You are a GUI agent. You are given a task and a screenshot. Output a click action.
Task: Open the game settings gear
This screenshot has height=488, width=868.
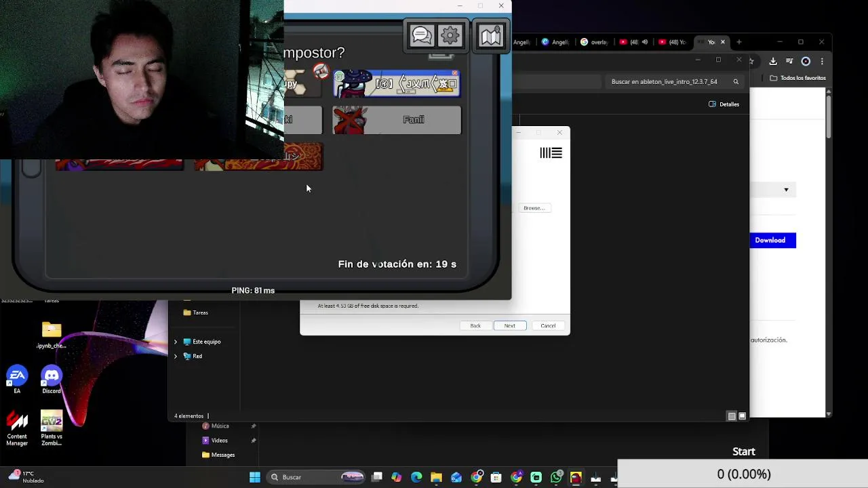450,36
